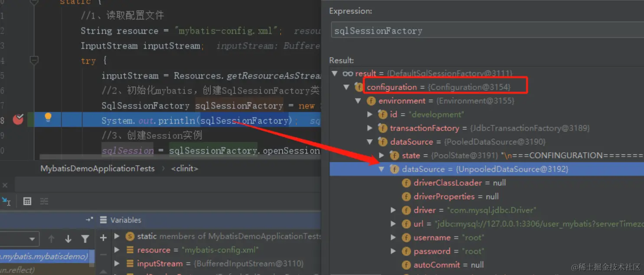The image size is (644, 275).
Task: Click the Expression input field
Action: pyautogui.click(x=487, y=31)
